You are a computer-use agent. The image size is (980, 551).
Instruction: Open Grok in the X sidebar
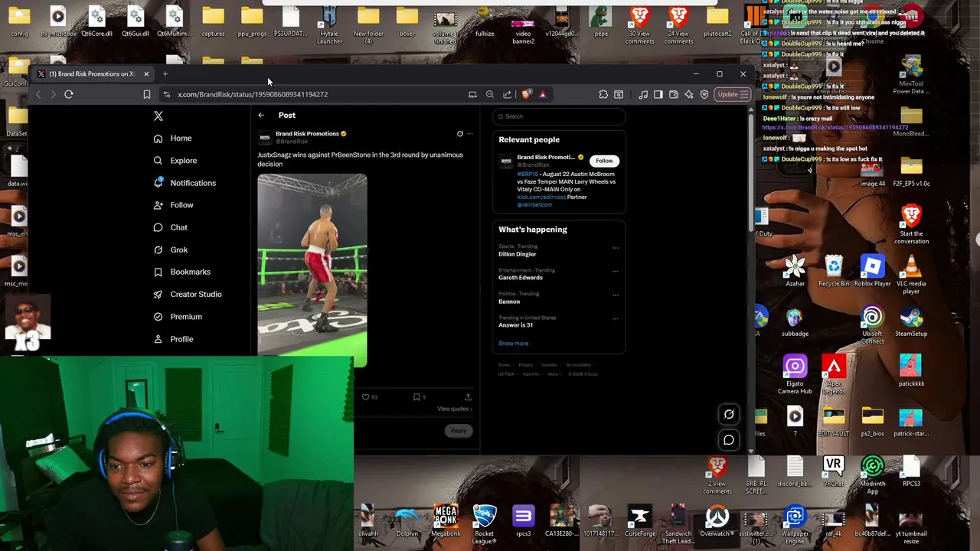[x=171, y=249]
